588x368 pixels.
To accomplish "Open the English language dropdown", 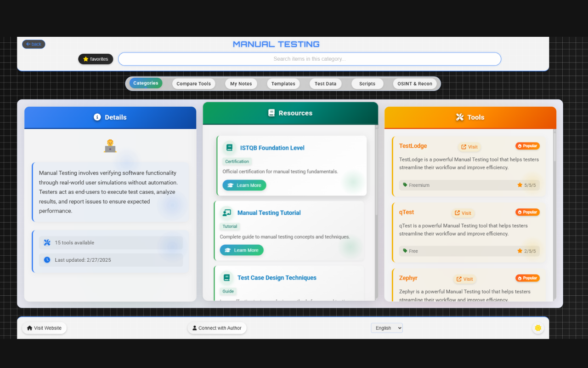I will tap(386, 328).
